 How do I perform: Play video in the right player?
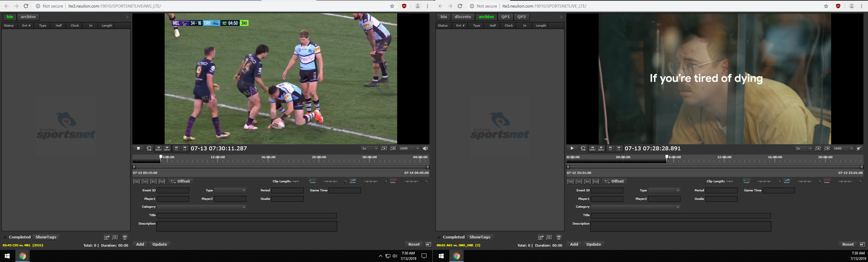pyautogui.click(x=572, y=149)
